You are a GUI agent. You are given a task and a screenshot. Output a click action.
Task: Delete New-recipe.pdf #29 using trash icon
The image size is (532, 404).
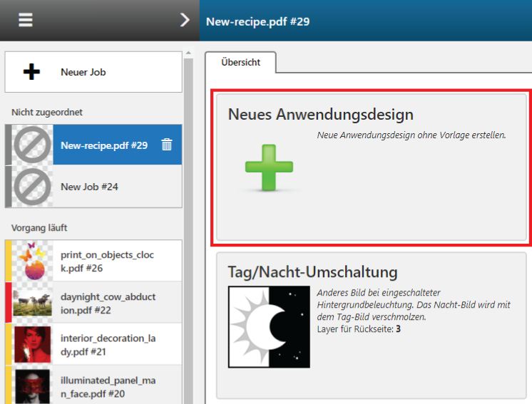pos(167,145)
